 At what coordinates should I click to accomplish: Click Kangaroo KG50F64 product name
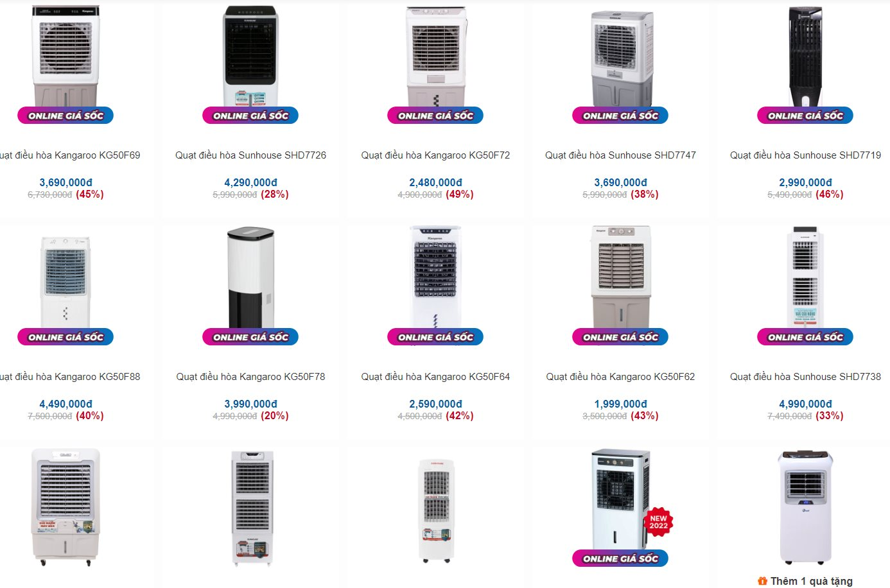tap(435, 377)
